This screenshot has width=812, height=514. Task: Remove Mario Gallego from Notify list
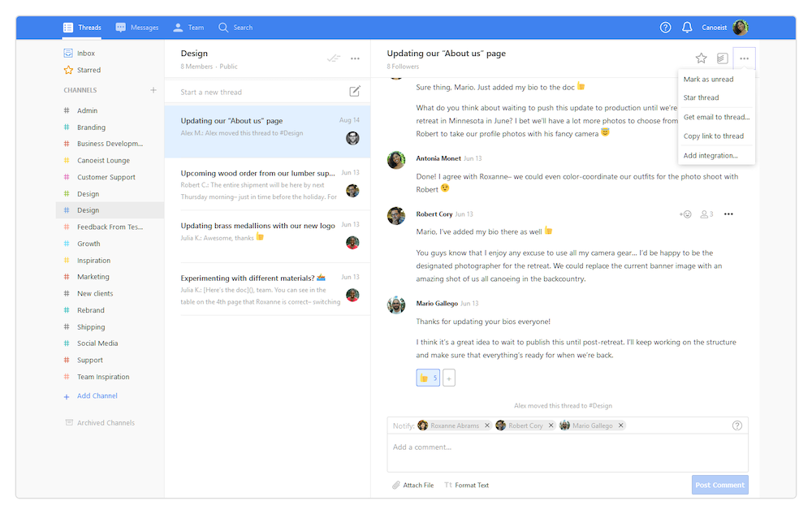click(620, 425)
